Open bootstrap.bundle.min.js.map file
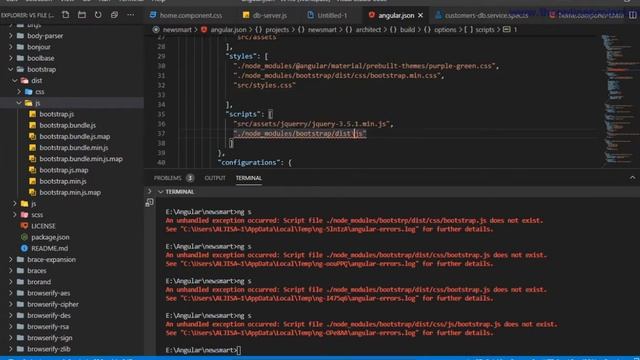The width and height of the screenshot is (640, 360). click(81, 159)
